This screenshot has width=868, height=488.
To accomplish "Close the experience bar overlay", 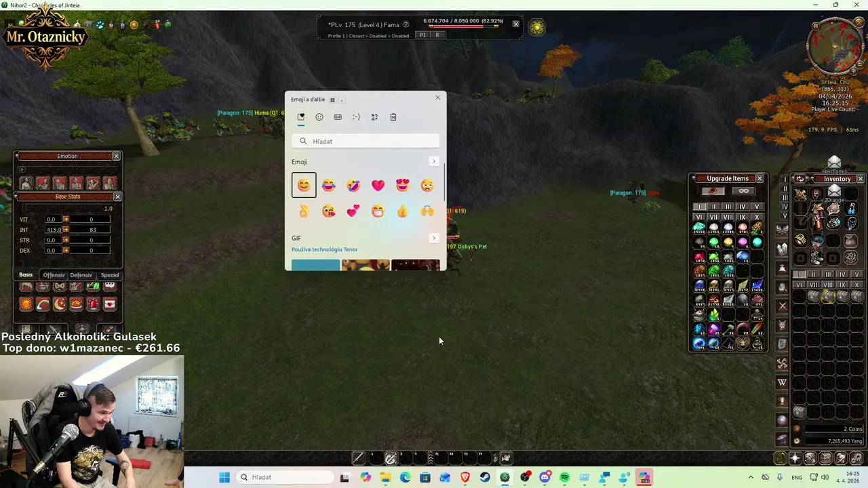I will tap(515, 24).
